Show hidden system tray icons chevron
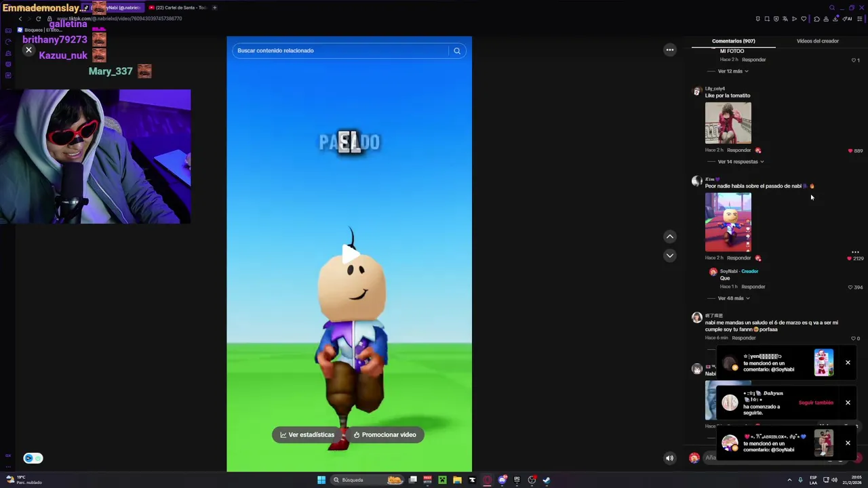The width and height of the screenshot is (868, 488). 789,480
